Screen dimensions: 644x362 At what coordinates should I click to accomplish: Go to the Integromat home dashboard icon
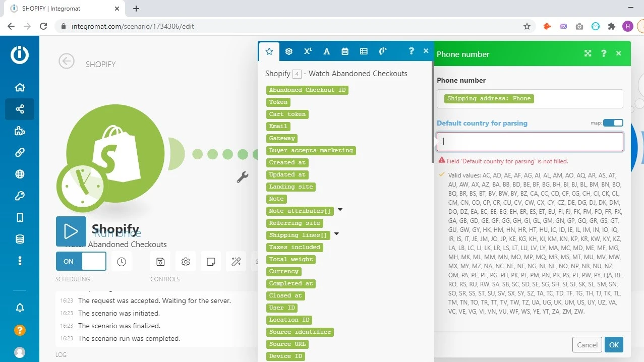coord(20,87)
